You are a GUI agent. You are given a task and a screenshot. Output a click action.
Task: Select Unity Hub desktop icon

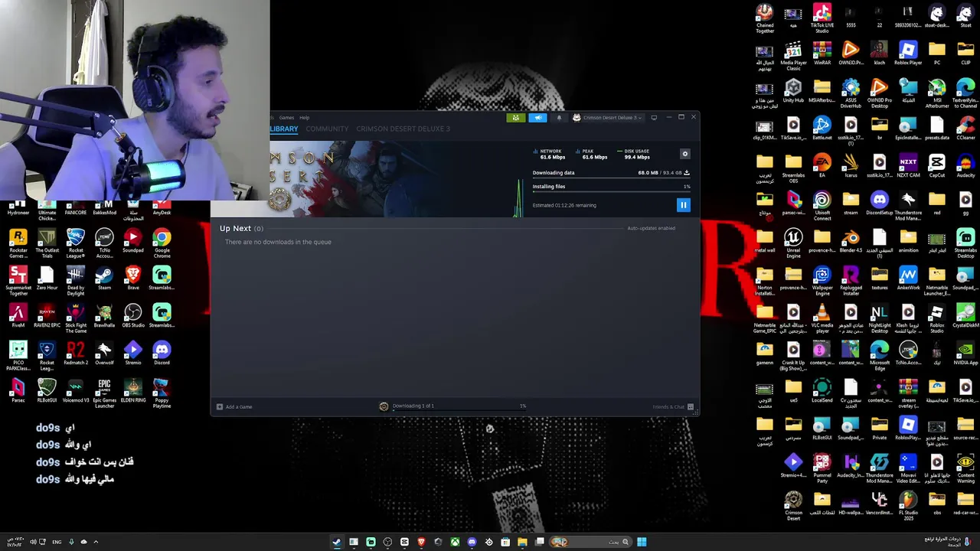pos(793,90)
